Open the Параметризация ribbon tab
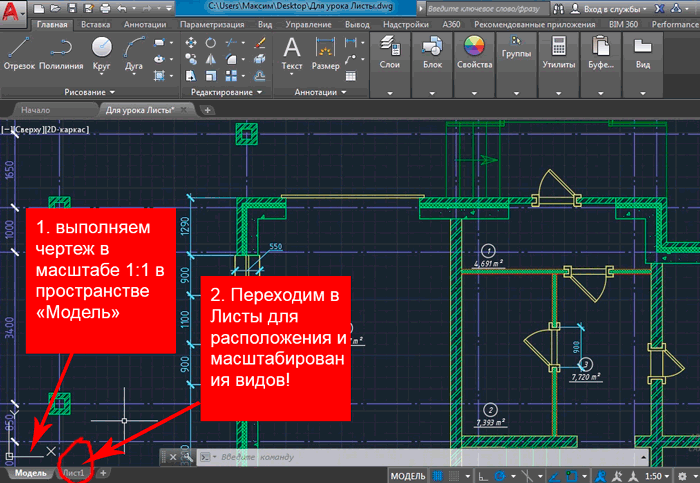Viewport: 700px width, 483px height. [x=212, y=25]
